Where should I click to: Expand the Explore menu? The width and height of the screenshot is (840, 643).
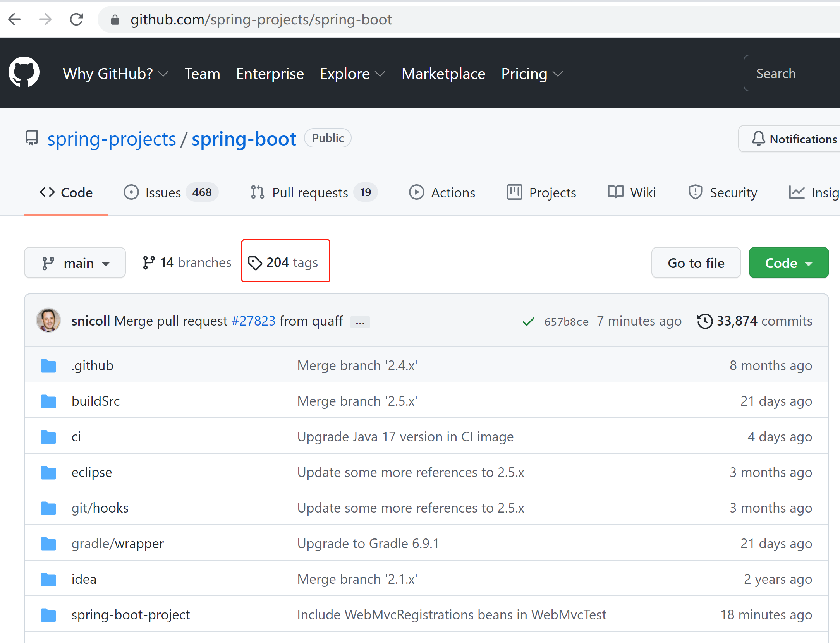click(x=352, y=74)
